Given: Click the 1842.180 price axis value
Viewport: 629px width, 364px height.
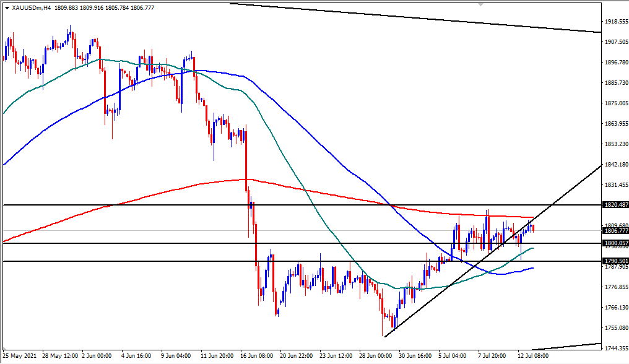Looking at the screenshot, I should point(617,165).
